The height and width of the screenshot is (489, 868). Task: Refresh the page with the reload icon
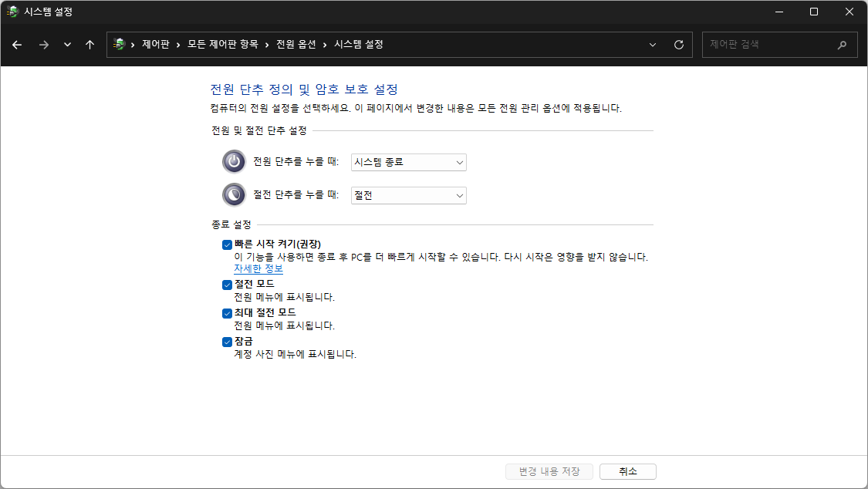tap(679, 45)
